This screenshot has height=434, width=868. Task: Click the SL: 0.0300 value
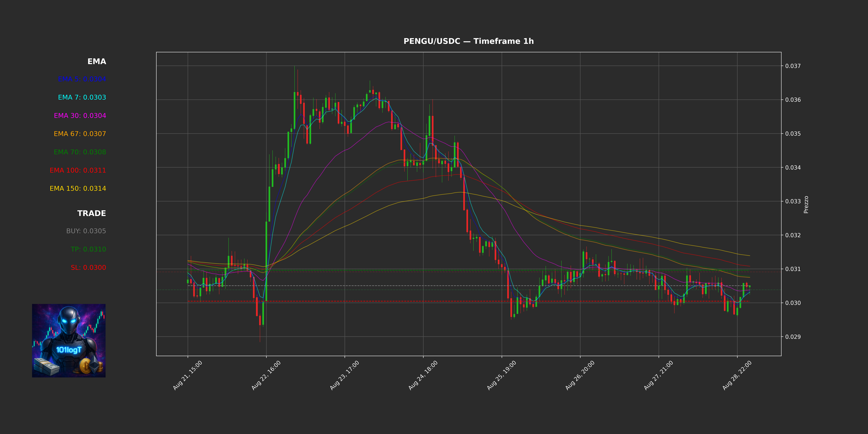(x=88, y=268)
